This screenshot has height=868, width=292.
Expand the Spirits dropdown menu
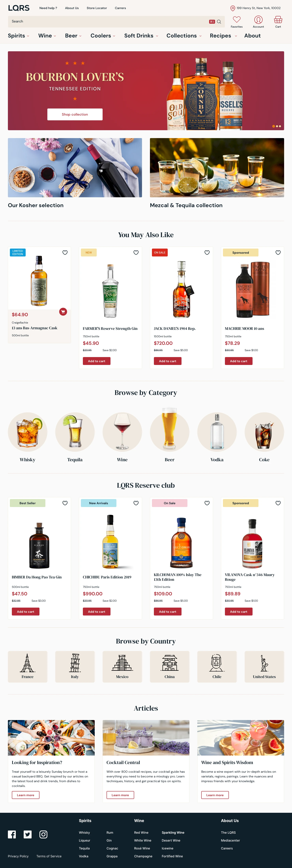tap(19, 36)
